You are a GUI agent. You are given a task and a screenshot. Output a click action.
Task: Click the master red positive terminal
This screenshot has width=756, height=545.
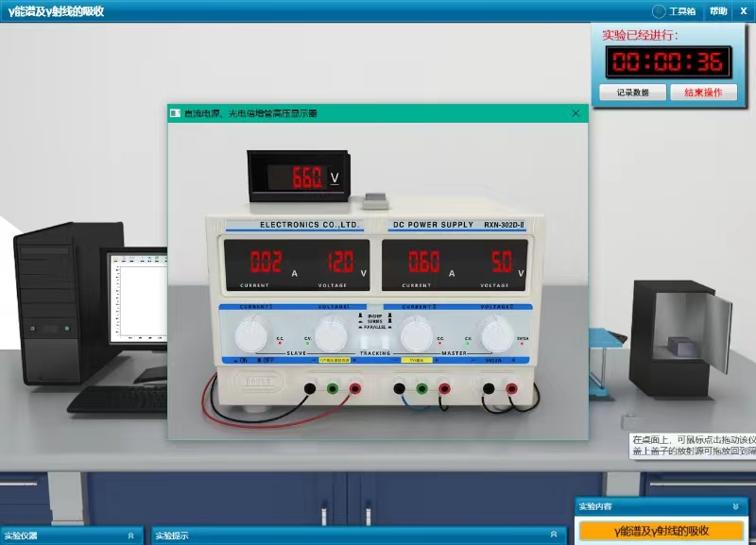coord(444,388)
